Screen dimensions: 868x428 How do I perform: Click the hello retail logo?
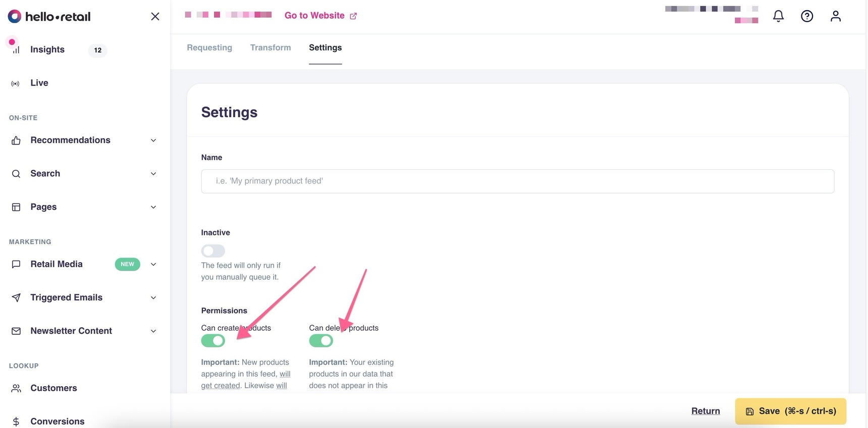[49, 17]
